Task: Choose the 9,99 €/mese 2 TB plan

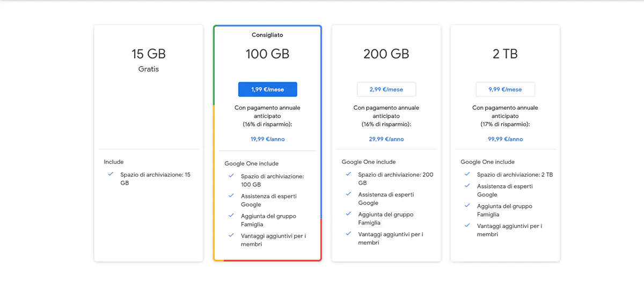Action: pos(505,89)
